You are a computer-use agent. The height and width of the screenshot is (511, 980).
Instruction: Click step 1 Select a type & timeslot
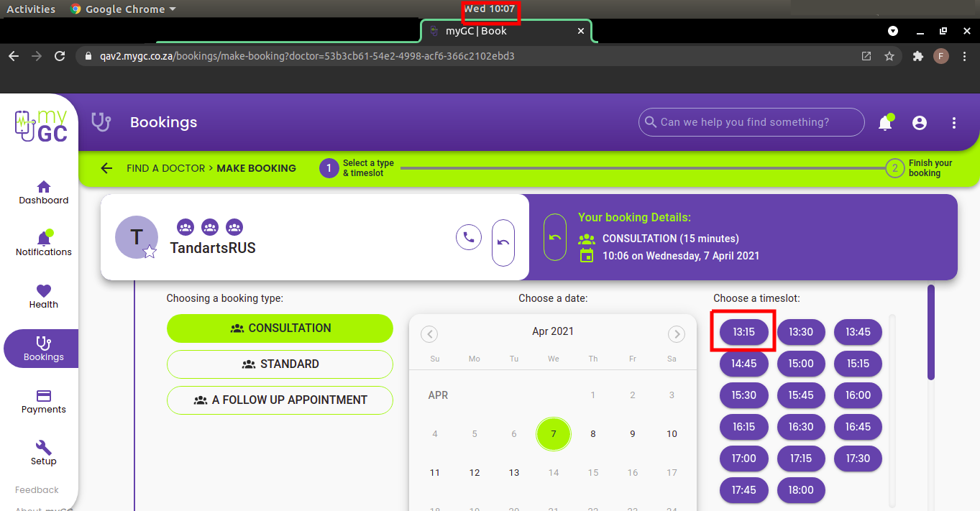(357, 168)
